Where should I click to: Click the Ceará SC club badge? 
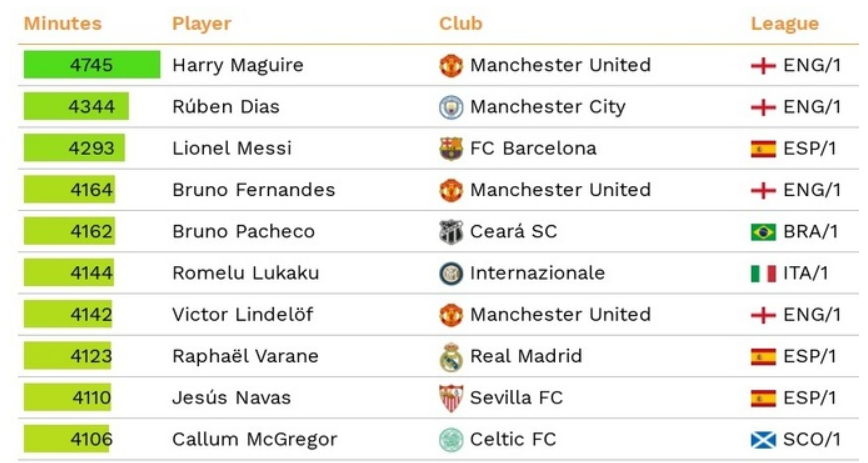451,232
